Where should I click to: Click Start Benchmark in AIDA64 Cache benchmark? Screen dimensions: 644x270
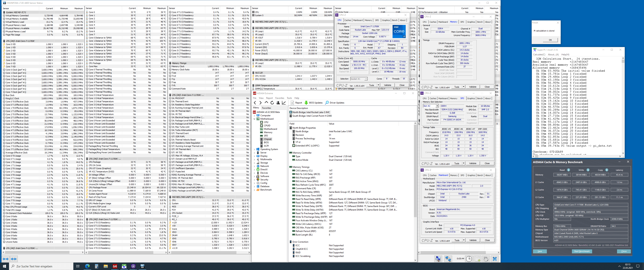582,251
